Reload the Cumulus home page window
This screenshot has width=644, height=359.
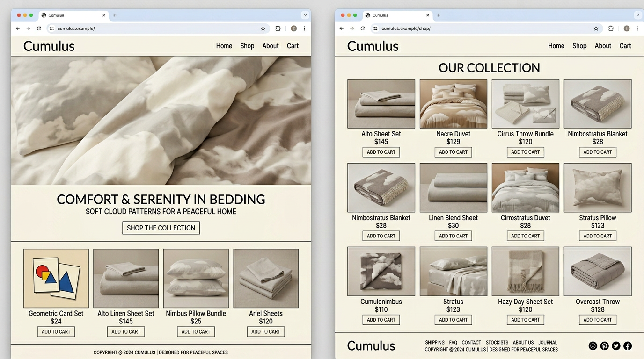(x=39, y=29)
